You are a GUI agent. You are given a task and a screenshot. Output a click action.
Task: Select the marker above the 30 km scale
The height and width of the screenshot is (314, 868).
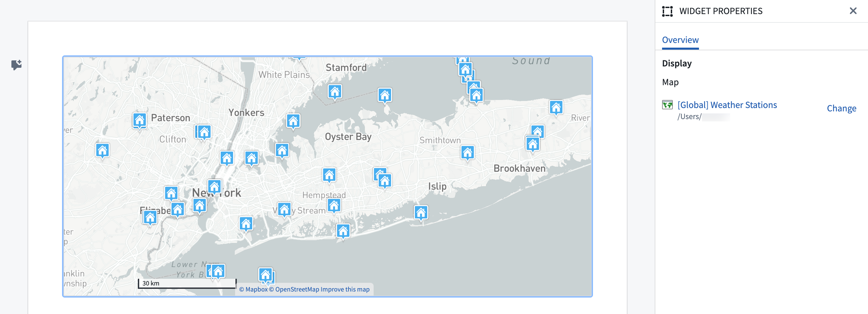coord(218,271)
